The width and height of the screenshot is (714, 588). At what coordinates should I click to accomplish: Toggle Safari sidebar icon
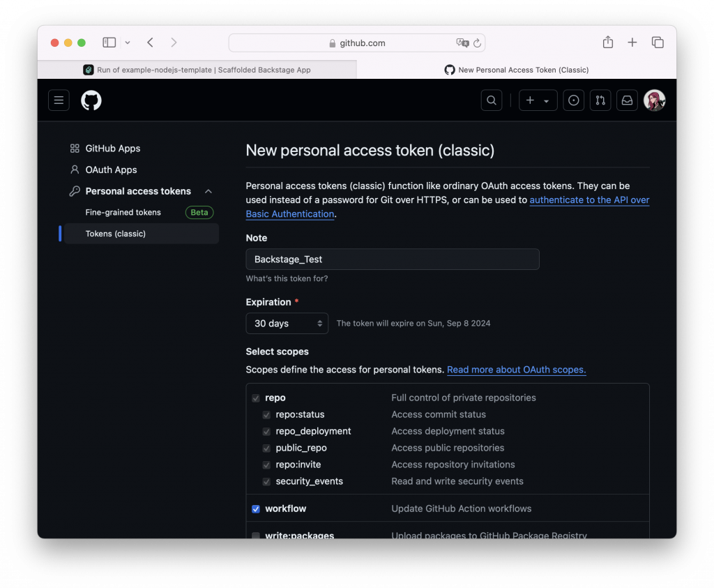pos(109,43)
